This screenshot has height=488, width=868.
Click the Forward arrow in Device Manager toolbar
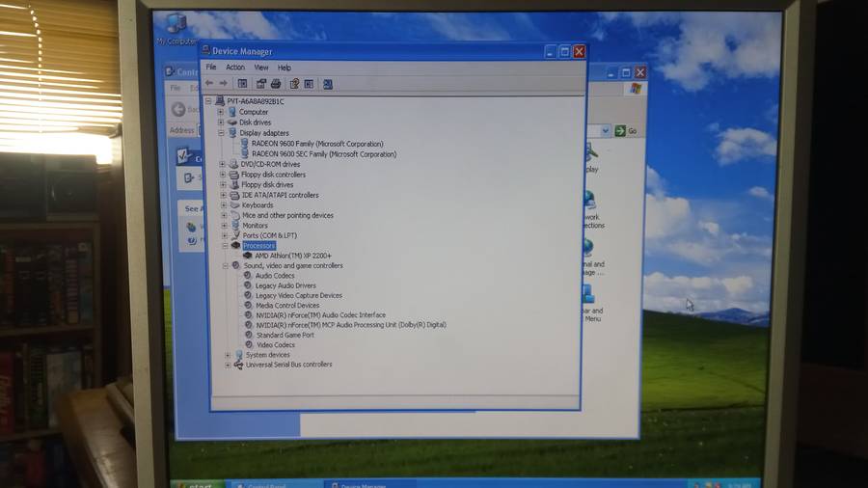click(x=223, y=83)
